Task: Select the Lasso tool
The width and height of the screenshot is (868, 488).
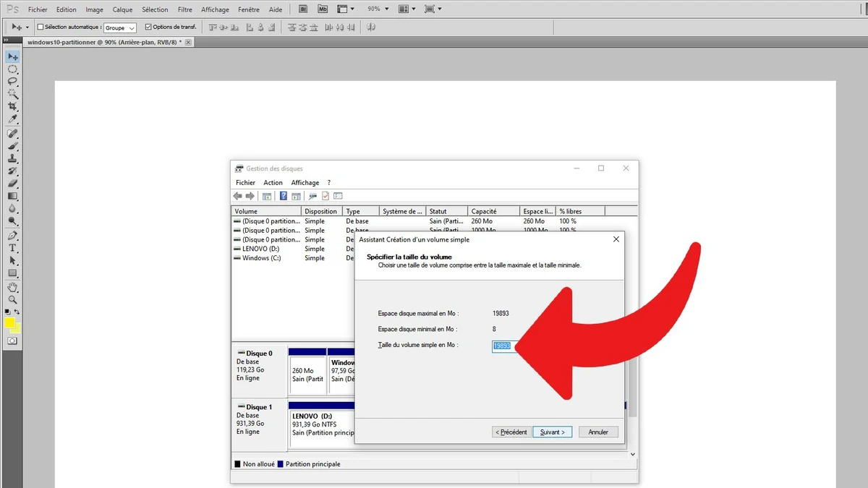Action: 12,82
